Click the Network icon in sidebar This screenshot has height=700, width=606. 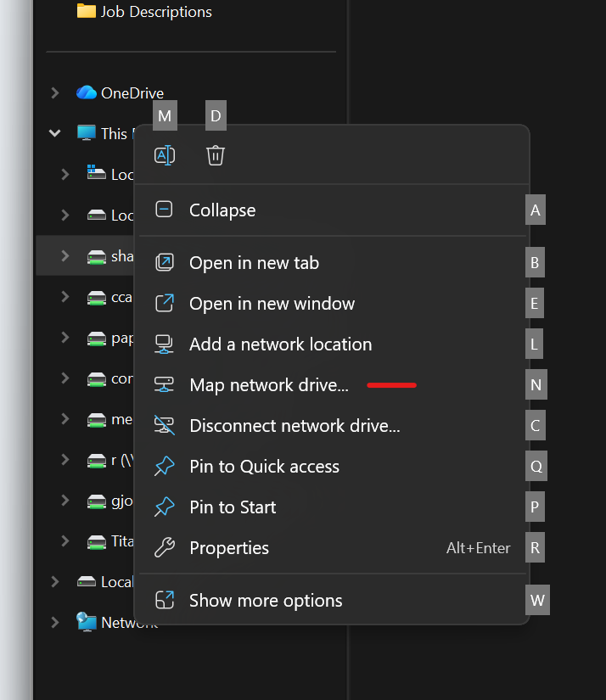(87, 622)
